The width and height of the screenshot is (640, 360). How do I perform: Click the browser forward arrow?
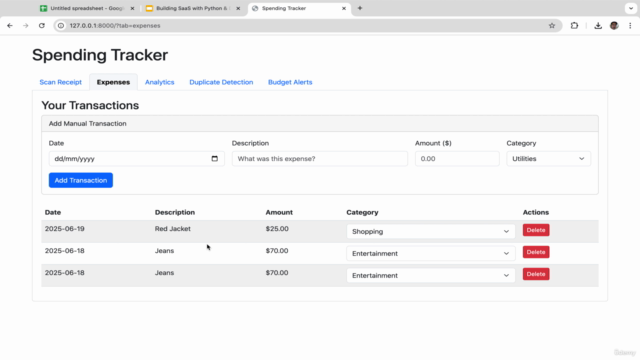coord(26,25)
